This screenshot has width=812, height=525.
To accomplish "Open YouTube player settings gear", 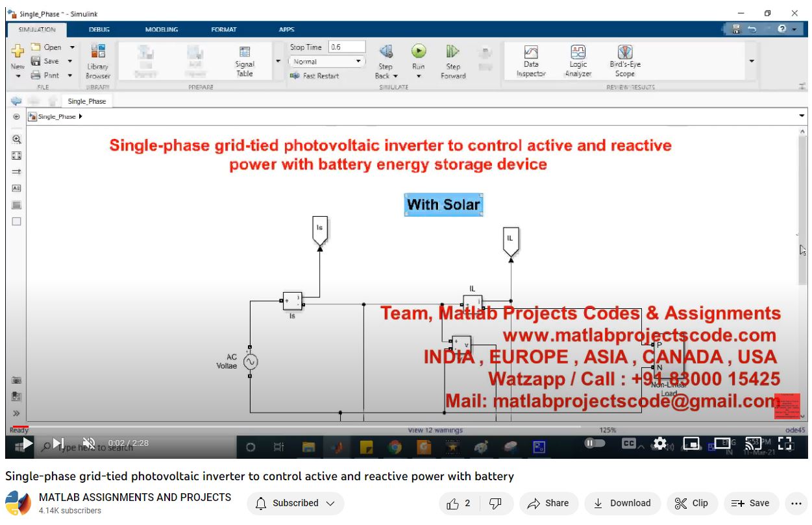I will tap(660, 443).
